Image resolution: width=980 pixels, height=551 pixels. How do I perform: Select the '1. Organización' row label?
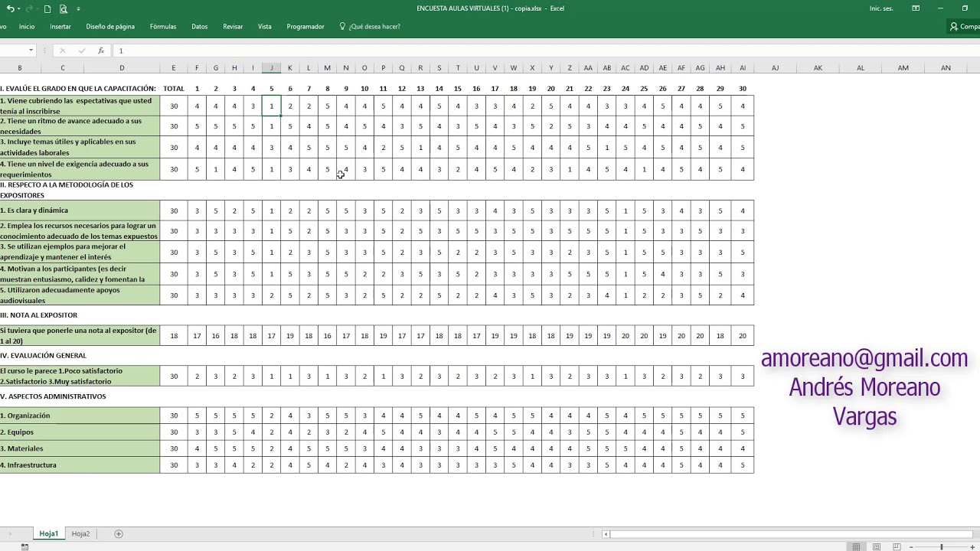(80, 416)
